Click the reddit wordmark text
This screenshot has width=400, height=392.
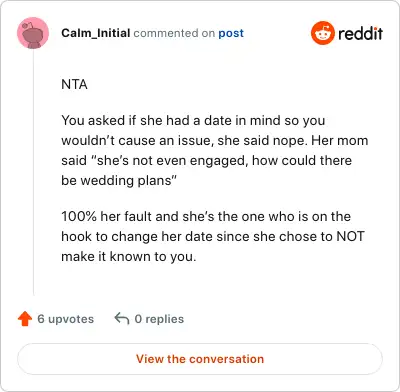360,33
